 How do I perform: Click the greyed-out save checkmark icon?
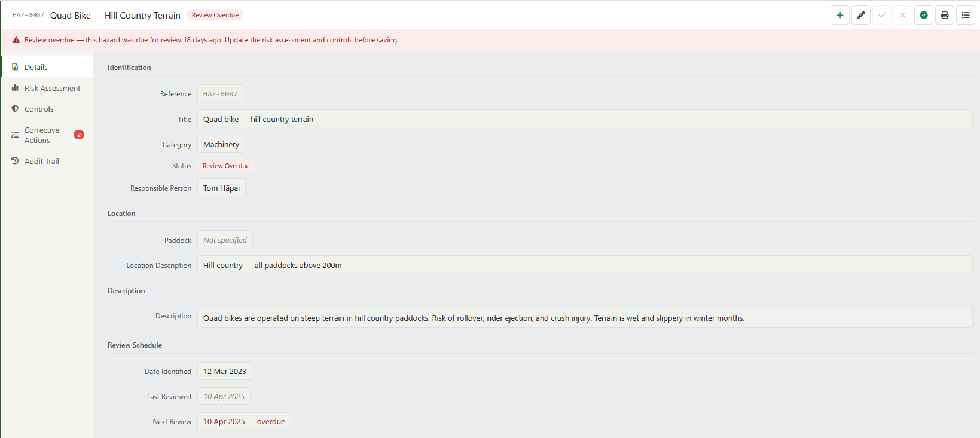pos(882,15)
